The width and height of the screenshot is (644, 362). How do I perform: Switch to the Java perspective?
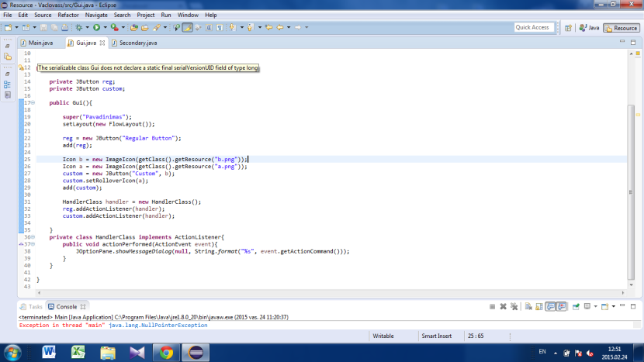[589, 28]
